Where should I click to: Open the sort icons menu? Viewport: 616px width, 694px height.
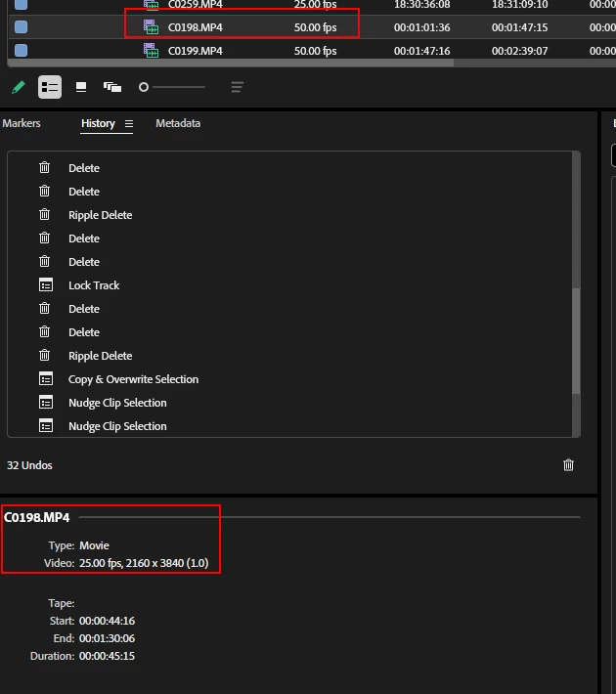click(x=238, y=87)
